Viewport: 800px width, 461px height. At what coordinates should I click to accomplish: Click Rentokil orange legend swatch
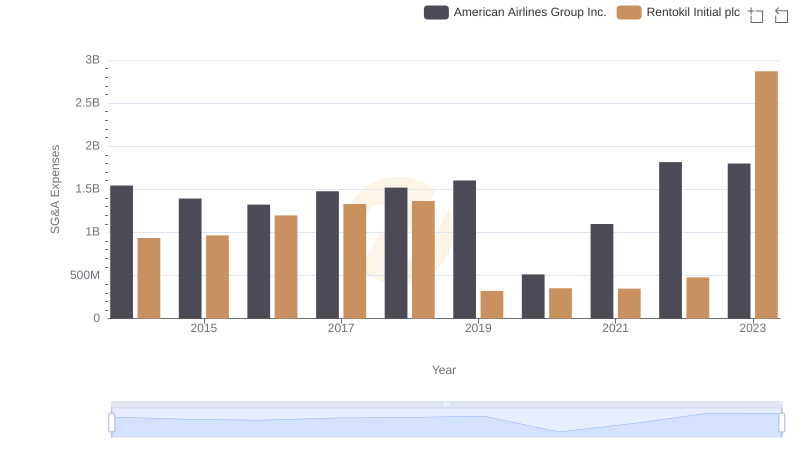pyautogui.click(x=629, y=12)
